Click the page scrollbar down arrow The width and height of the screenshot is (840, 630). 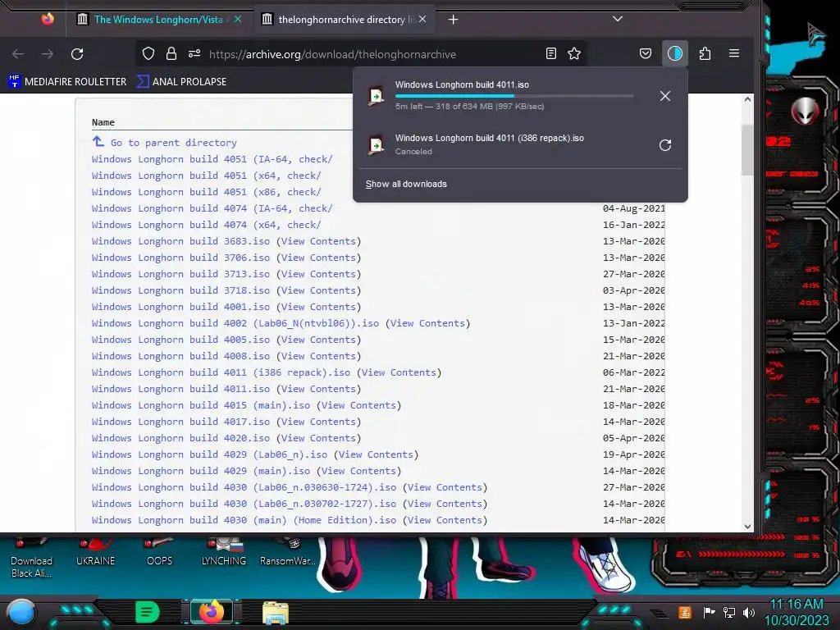coord(748,526)
